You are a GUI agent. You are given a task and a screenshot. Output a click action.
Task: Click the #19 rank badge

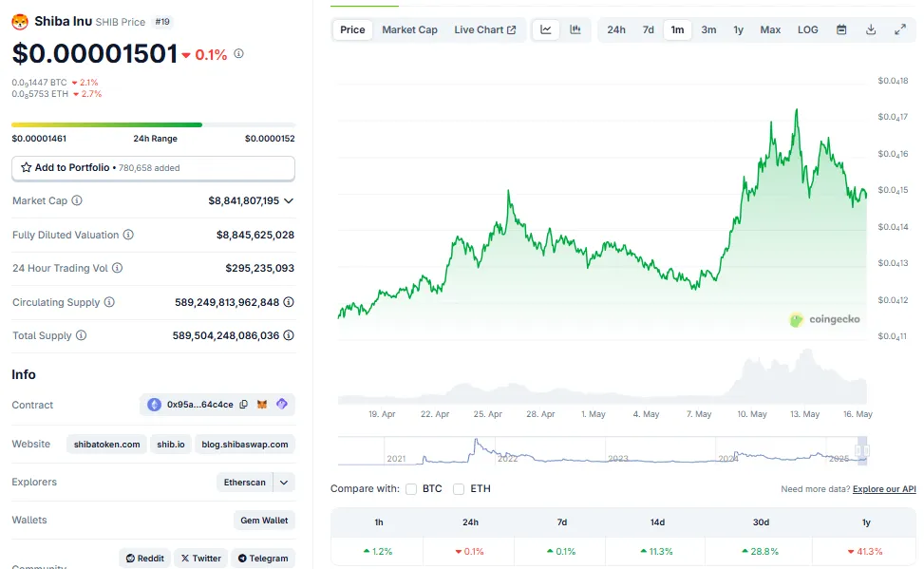coord(162,22)
